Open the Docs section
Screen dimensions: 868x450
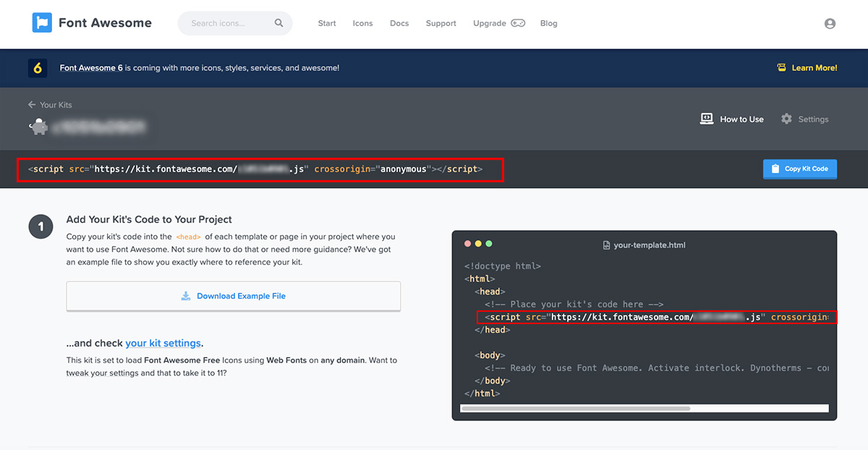click(399, 23)
